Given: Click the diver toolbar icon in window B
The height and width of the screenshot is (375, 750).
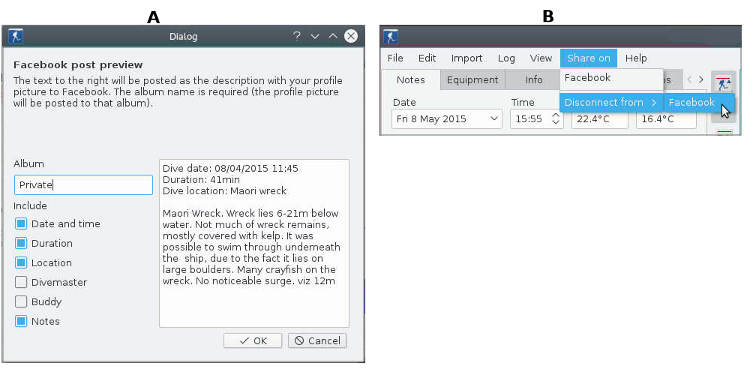Looking at the screenshot, I should (723, 84).
